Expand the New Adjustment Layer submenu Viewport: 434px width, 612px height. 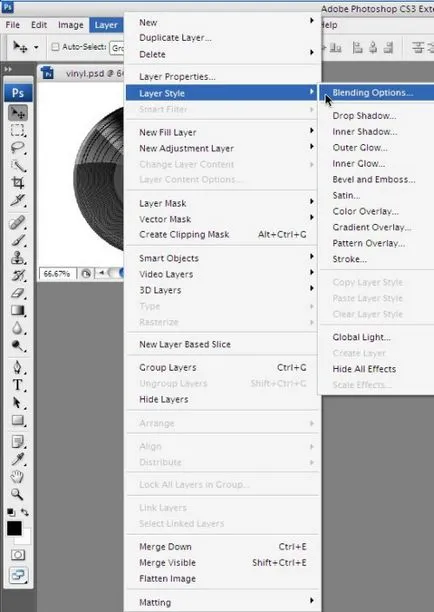(223, 148)
